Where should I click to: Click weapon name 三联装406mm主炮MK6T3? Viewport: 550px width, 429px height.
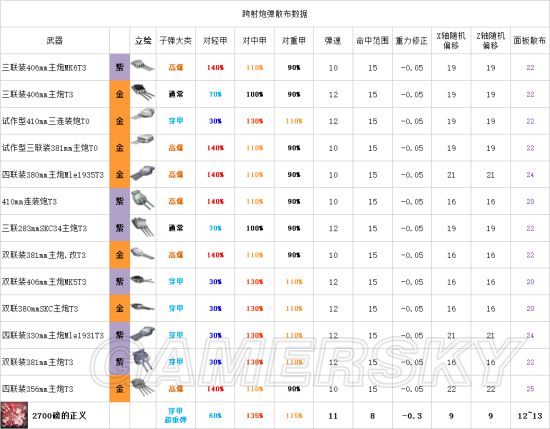coord(44,67)
